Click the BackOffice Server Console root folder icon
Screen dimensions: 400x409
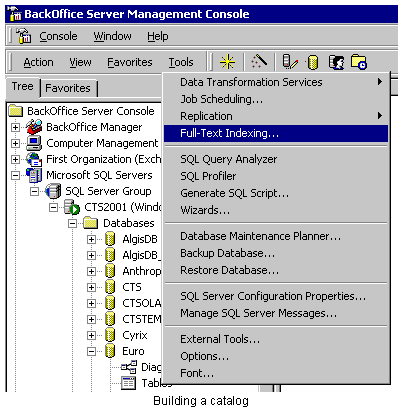point(15,111)
